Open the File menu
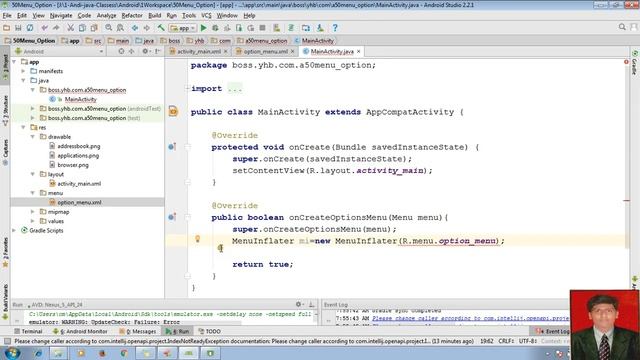Image resolution: width=640 pixels, height=360 pixels. 7,16
